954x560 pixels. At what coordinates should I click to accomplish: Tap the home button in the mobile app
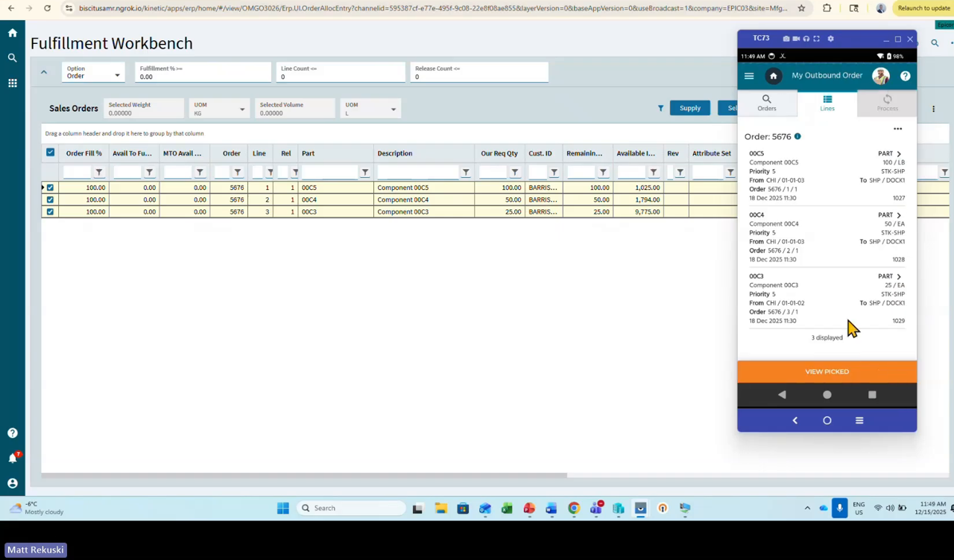pos(773,76)
